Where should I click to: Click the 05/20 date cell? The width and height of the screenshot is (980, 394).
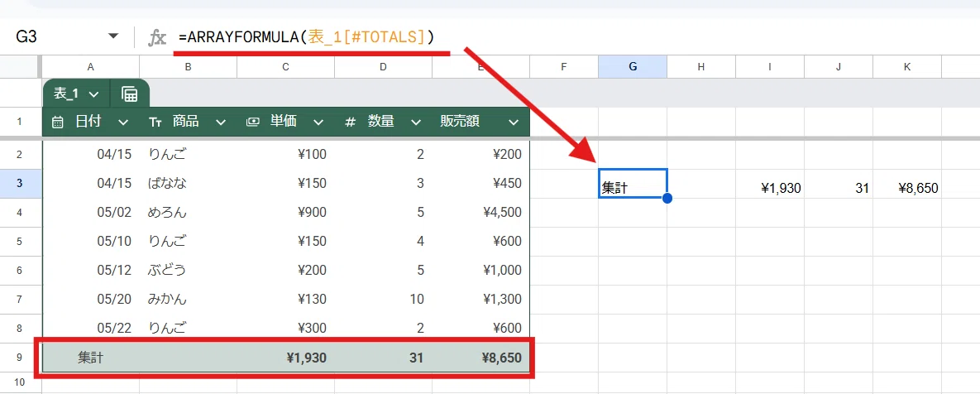coord(91,300)
